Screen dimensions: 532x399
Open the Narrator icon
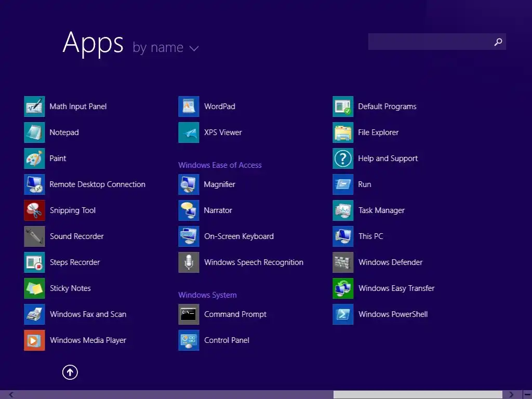point(189,210)
